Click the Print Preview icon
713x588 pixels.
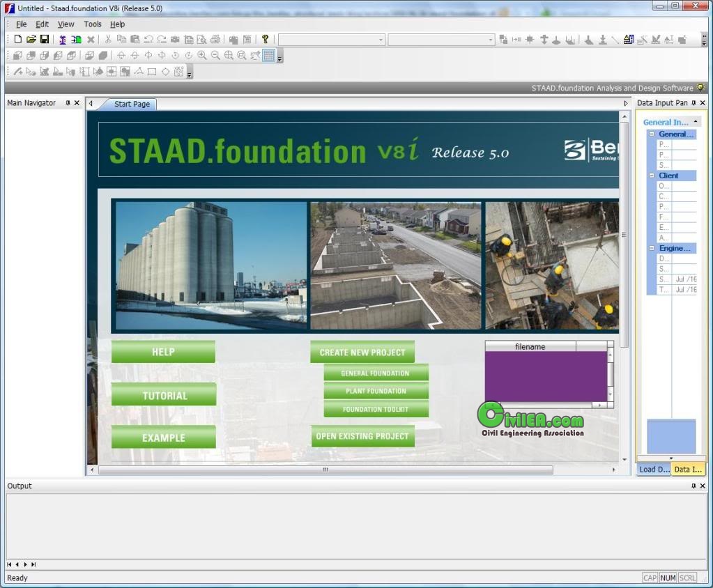tap(202, 40)
